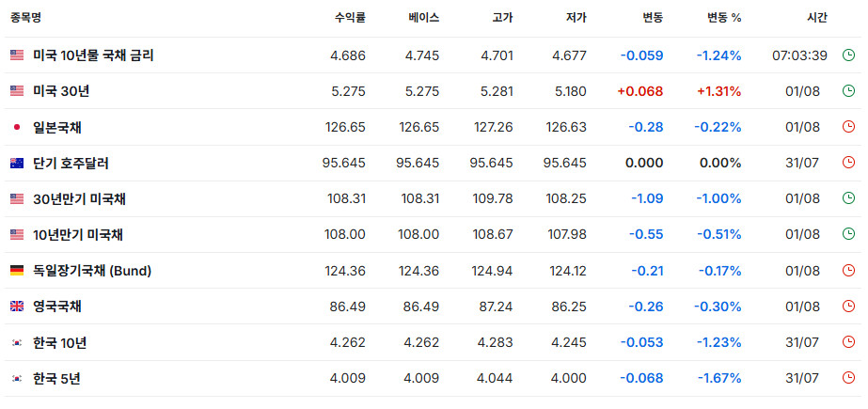Click the UK flag icon beside 영국국채
This screenshot has height=409, width=868.
[x=17, y=307]
